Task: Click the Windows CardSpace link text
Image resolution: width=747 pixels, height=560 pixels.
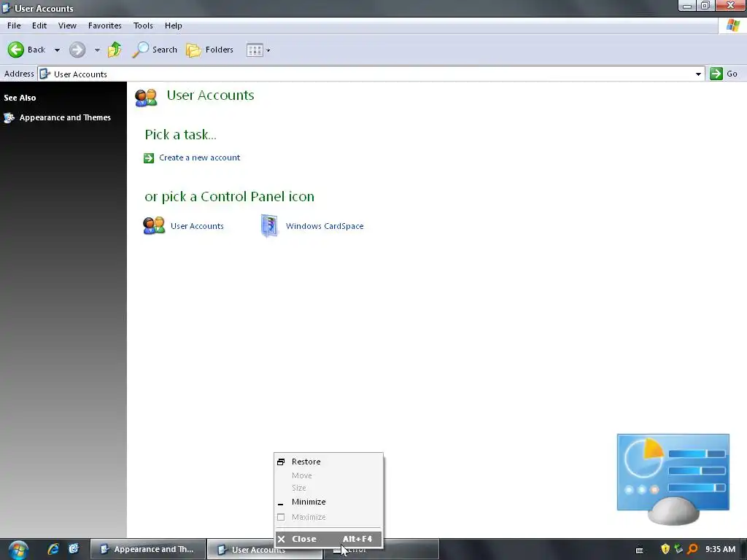Action: pyautogui.click(x=325, y=226)
